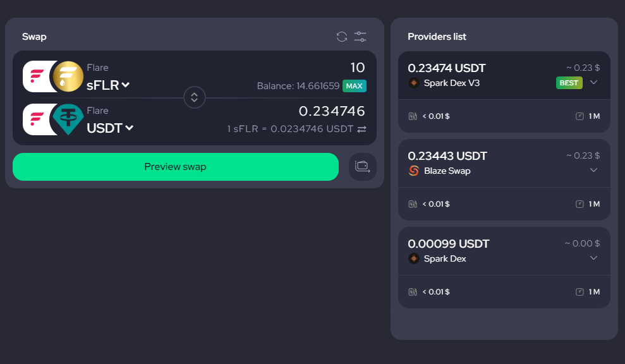Click the Preview swap button
The image size is (625, 364).
pos(176,167)
